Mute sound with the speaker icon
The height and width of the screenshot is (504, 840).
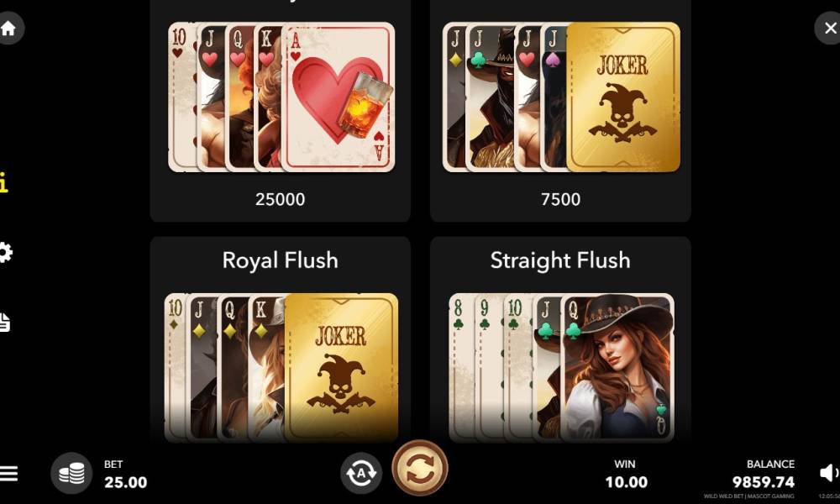point(829,473)
